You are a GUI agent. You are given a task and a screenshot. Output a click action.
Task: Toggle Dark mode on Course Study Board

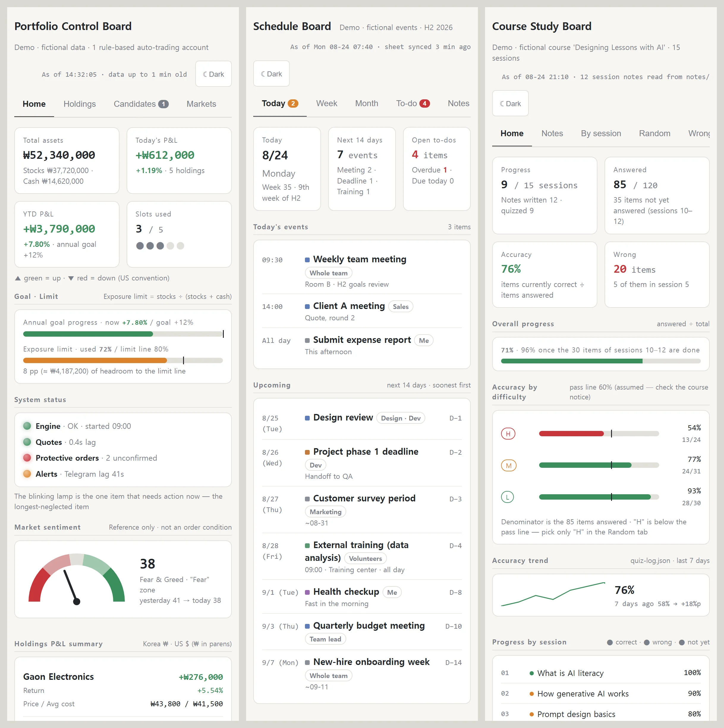point(510,103)
